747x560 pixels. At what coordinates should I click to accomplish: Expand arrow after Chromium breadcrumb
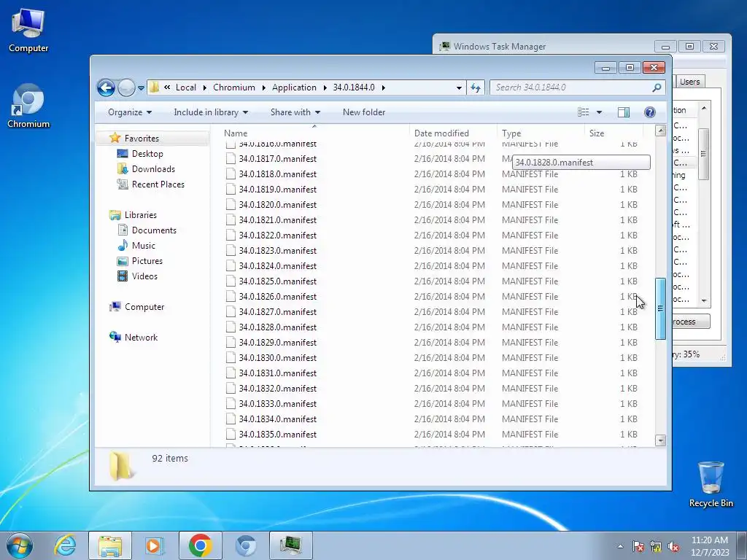[263, 87]
